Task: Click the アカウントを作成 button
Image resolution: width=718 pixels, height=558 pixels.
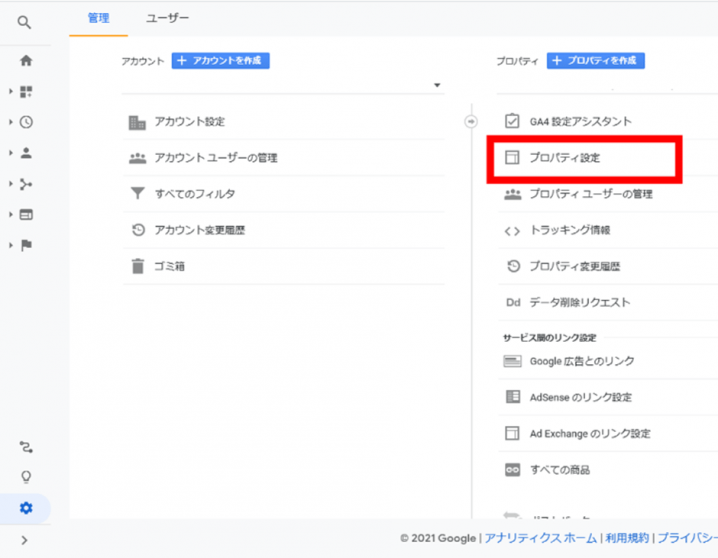Action: [220, 61]
